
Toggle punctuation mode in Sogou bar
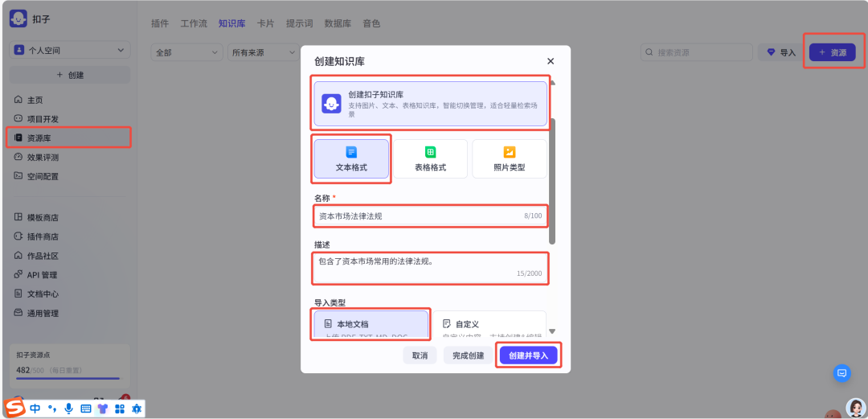tap(52, 409)
